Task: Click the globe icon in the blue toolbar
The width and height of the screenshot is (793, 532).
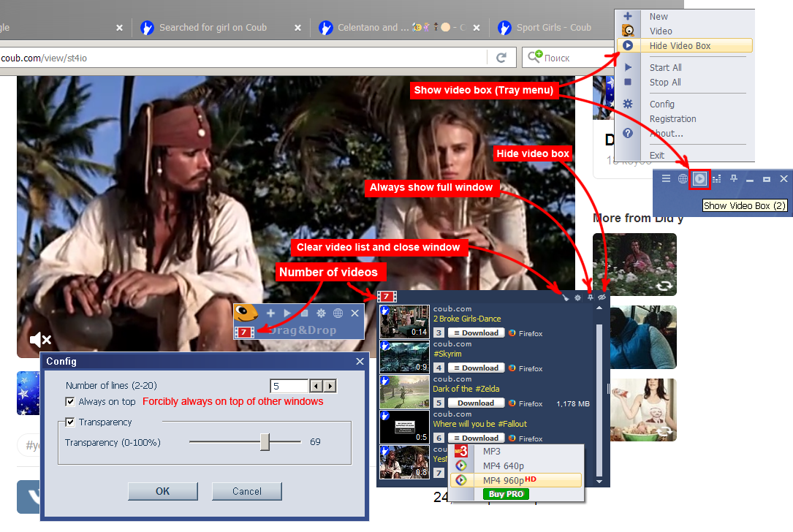Action: 683,178
